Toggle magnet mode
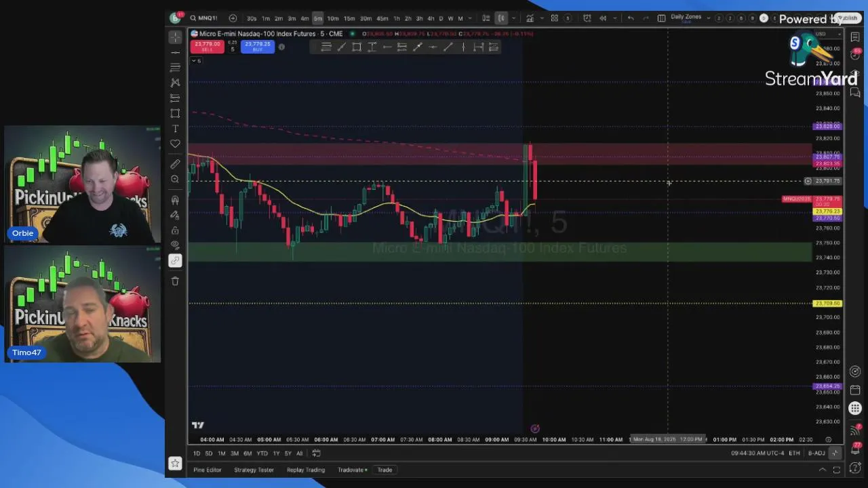The height and width of the screenshot is (488, 868). pos(175,200)
